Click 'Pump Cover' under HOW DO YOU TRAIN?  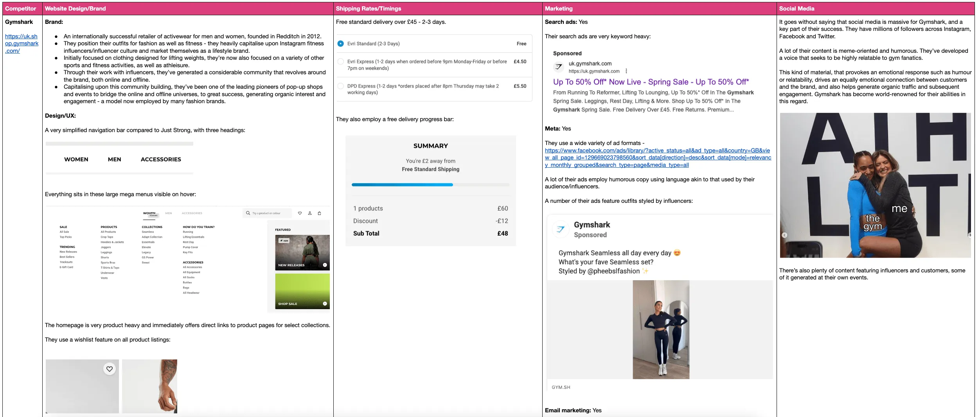tap(191, 247)
